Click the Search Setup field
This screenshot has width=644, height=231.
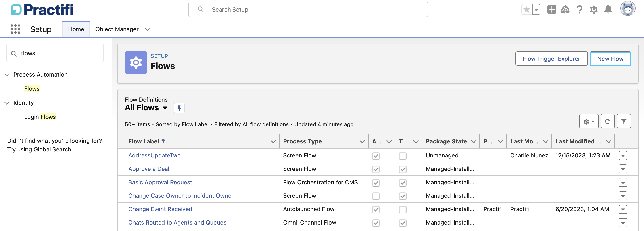coord(308,9)
